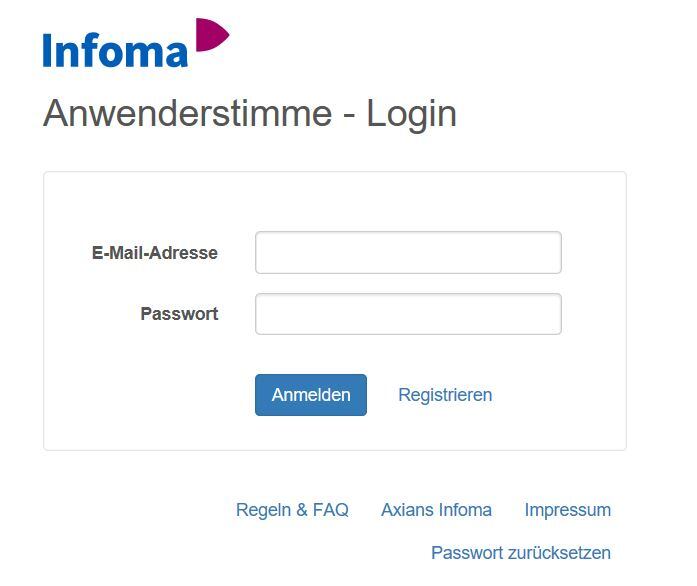
Task: Submit the login form with Anmelden
Action: click(x=311, y=395)
